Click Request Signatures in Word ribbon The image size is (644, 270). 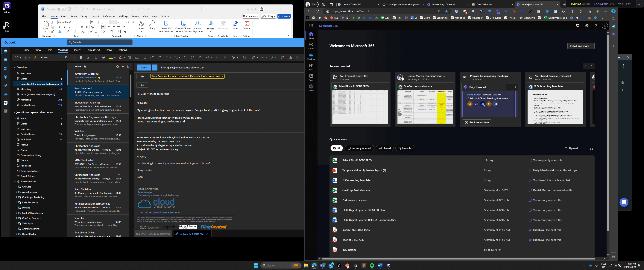click(x=198, y=27)
